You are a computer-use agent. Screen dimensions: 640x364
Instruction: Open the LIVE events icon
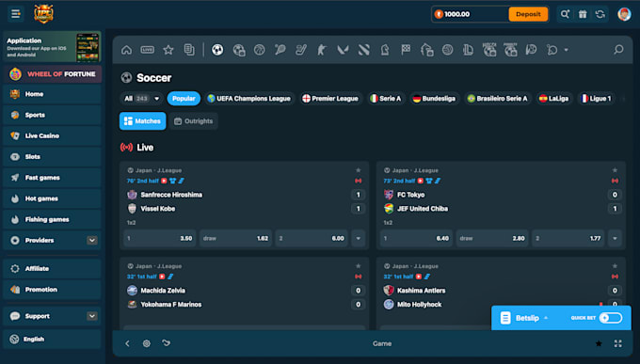coord(148,50)
